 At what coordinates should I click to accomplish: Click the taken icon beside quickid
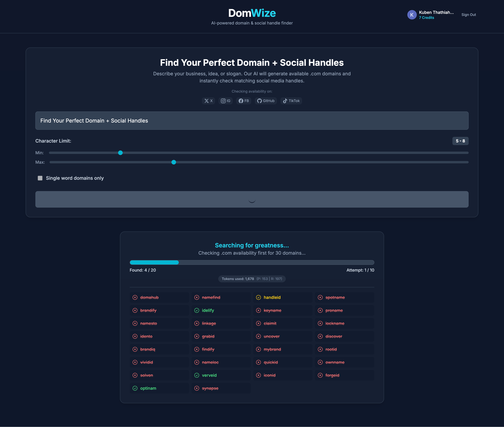click(258, 362)
